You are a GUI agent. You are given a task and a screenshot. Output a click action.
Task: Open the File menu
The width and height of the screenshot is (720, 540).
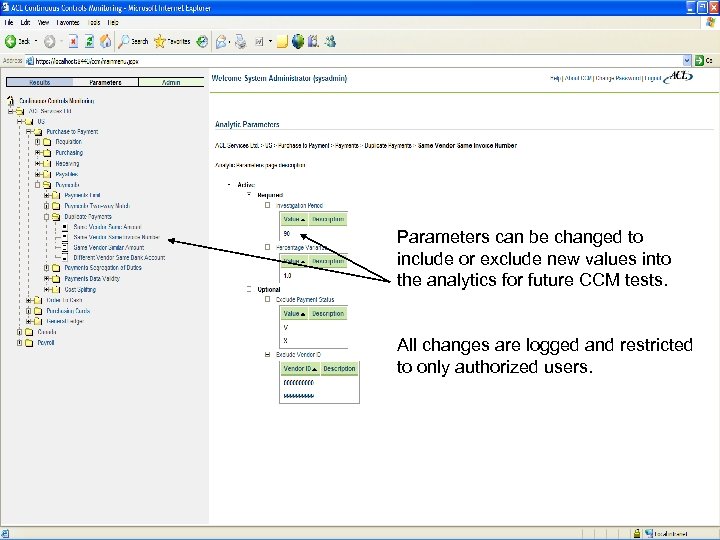pos(9,22)
